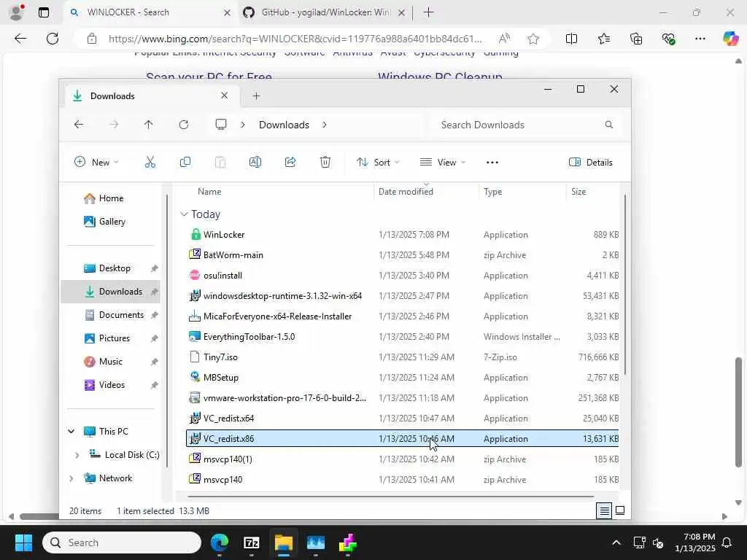Click the Delete trash icon in Explorer
Image resolution: width=747 pixels, height=560 pixels.
click(325, 163)
